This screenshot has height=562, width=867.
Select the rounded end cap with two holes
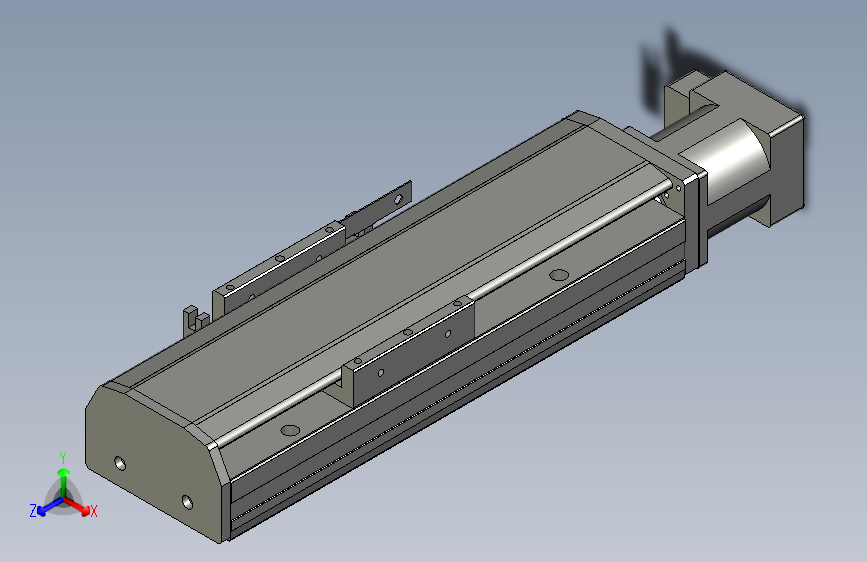click(155, 465)
